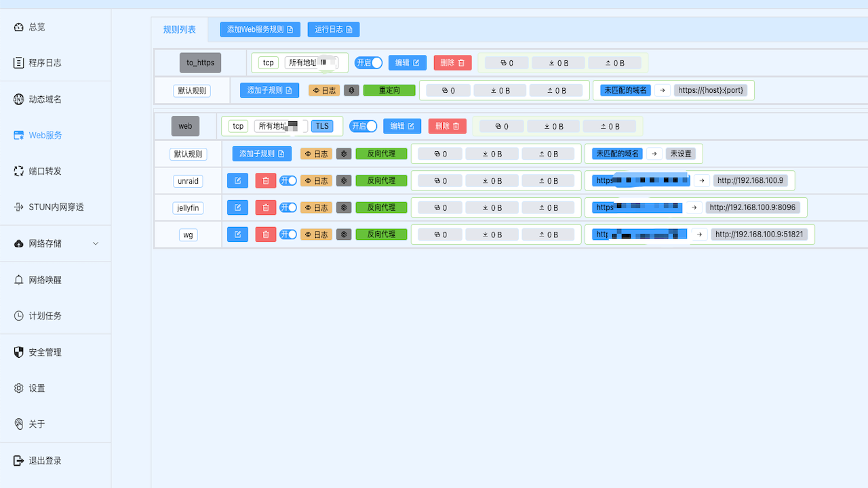Click the 日志 eye log badge for jellyfin
The height and width of the screenshot is (488, 868).
click(x=316, y=207)
